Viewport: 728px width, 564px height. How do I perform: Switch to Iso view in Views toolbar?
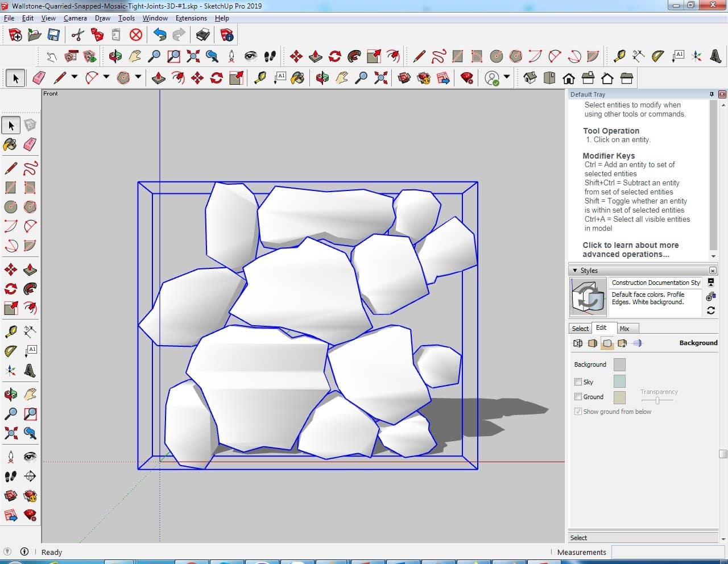pos(530,78)
